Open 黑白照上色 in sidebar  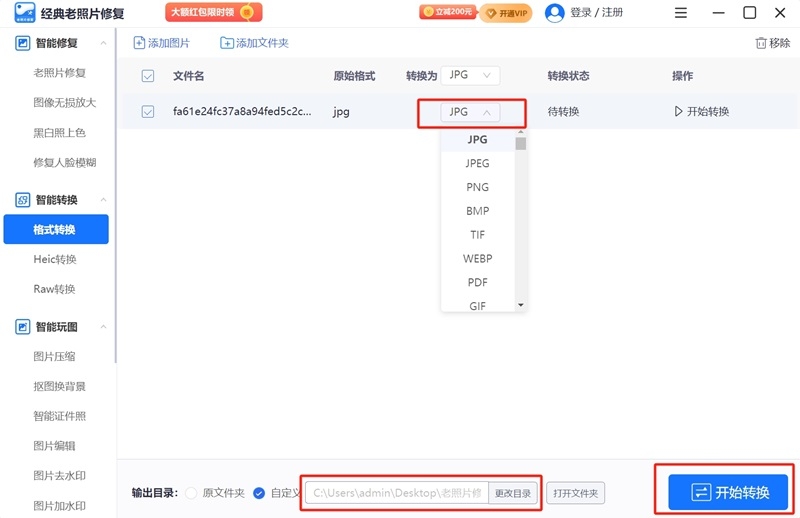(59, 133)
